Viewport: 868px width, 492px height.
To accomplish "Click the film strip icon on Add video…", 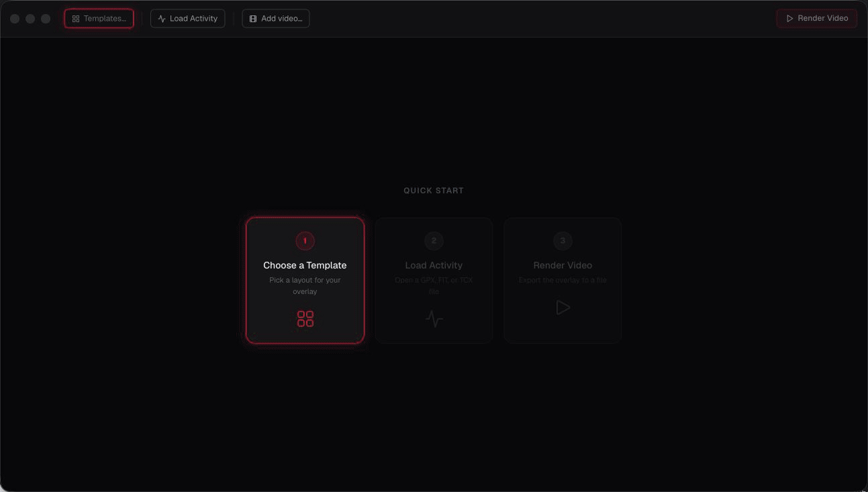I will (x=253, y=19).
